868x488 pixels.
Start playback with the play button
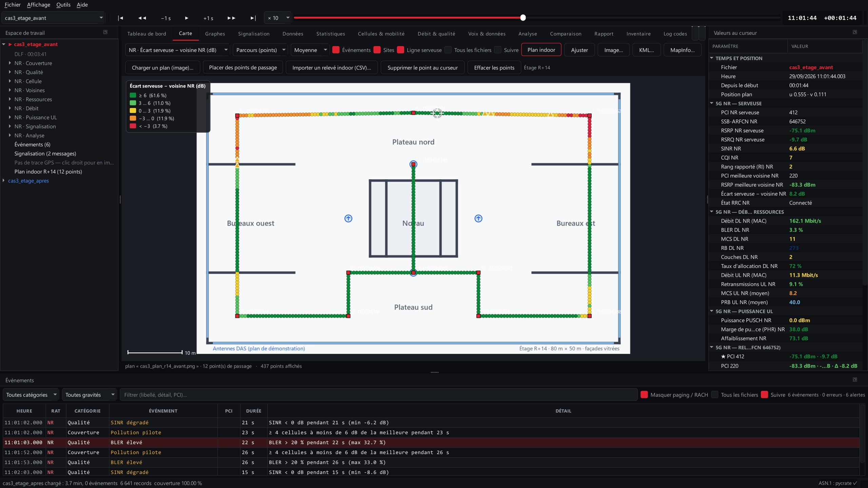pos(186,18)
